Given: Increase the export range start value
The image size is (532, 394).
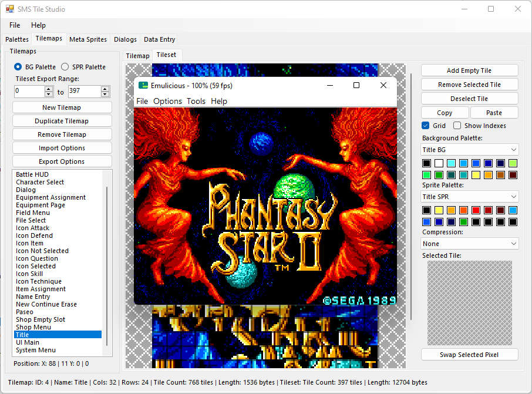Looking at the screenshot, I should tap(49, 89).
